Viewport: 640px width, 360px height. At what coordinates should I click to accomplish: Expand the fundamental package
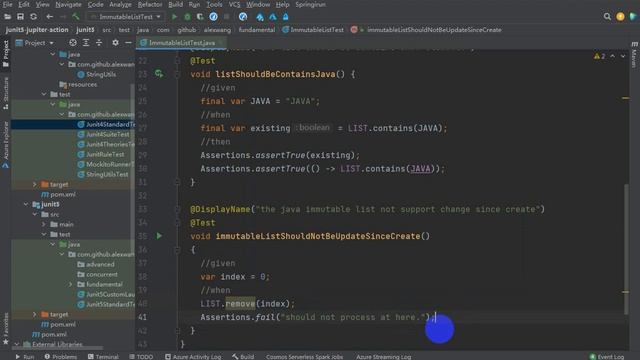(x=71, y=284)
